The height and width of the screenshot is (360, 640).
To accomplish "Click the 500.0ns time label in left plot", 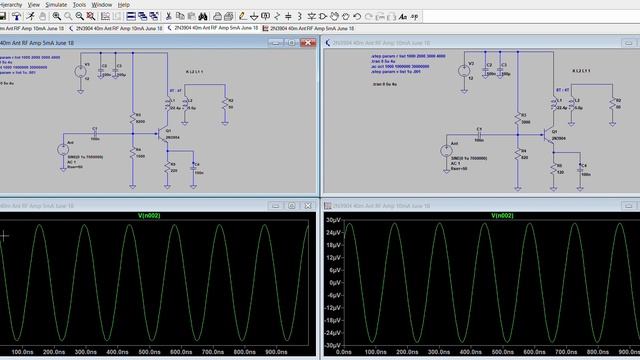I will (x=149, y=352).
